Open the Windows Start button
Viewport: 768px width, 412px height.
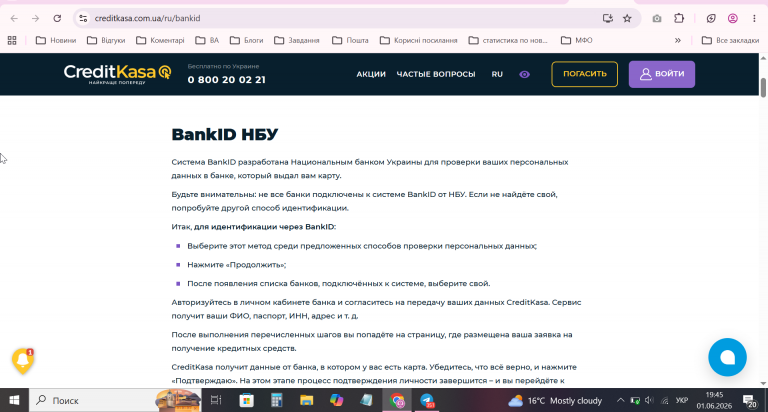click(x=14, y=400)
